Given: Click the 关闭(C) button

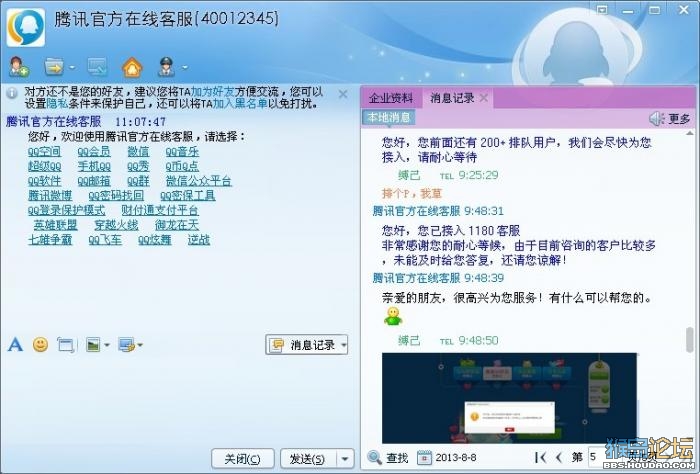Looking at the screenshot, I should click(x=242, y=459).
